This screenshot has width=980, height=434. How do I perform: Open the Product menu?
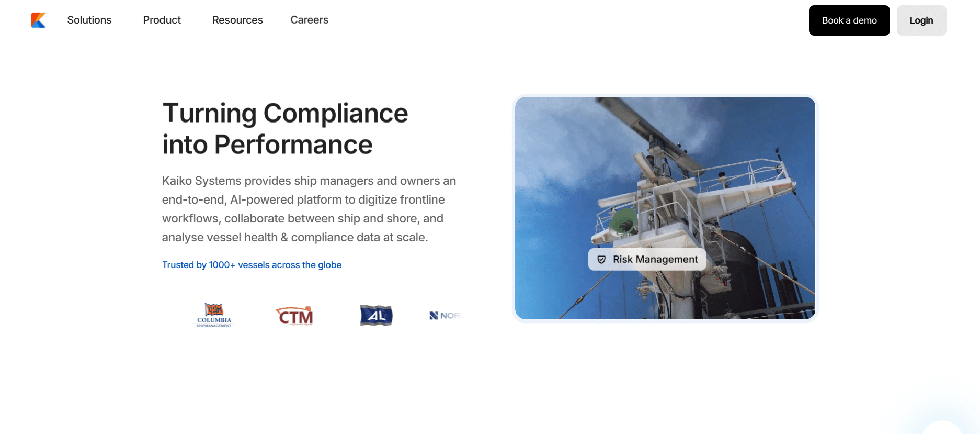click(162, 20)
